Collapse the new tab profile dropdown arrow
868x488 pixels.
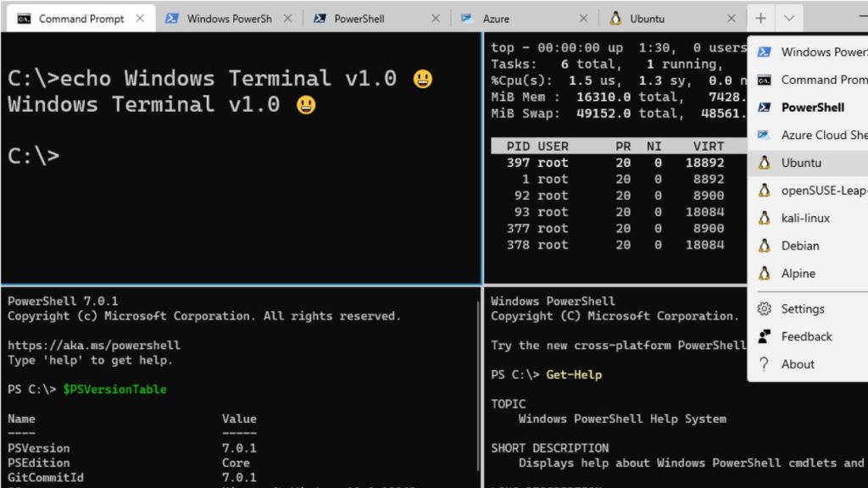tap(789, 18)
